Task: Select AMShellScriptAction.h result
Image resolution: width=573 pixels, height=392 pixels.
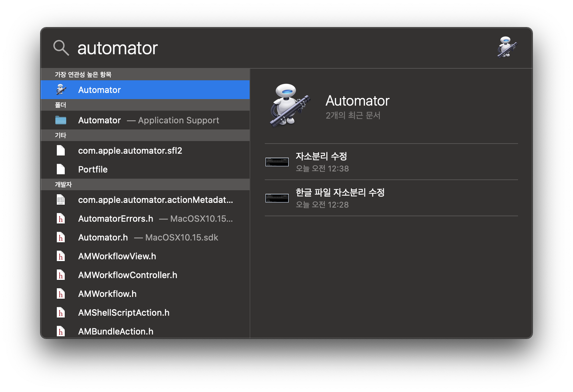Action: [x=145, y=312]
